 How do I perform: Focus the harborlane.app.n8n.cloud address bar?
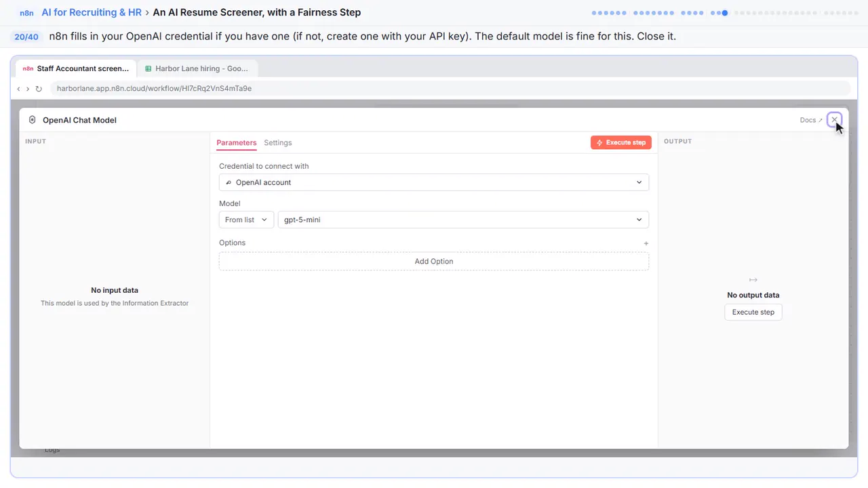[450, 88]
